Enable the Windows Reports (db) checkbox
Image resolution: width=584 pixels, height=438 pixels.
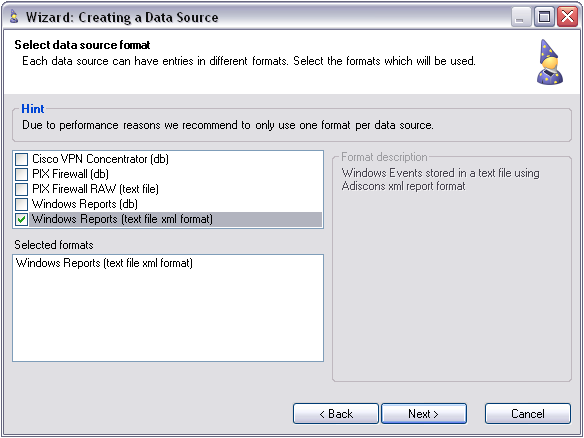pos(21,204)
